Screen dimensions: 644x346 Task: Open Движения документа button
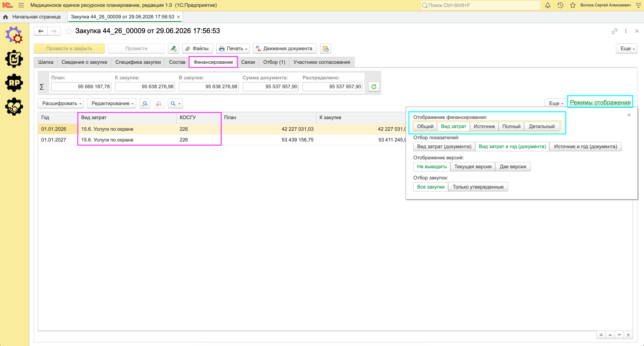pos(285,48)
